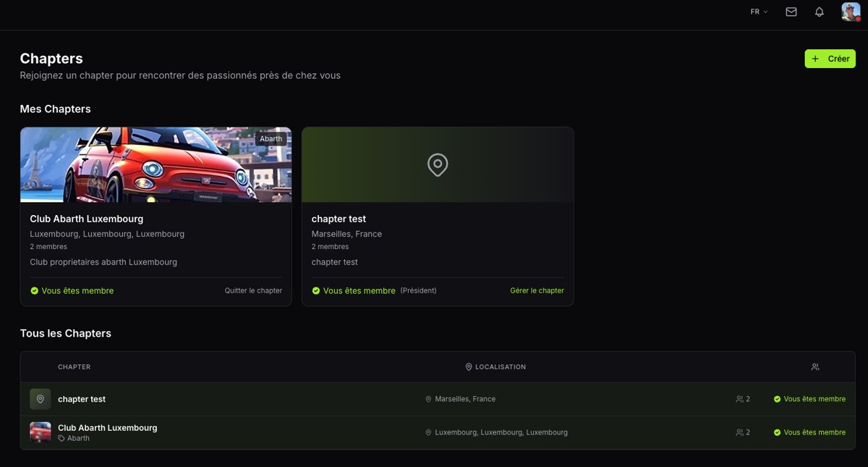Open the notifications bell icon

pos(819,12)
